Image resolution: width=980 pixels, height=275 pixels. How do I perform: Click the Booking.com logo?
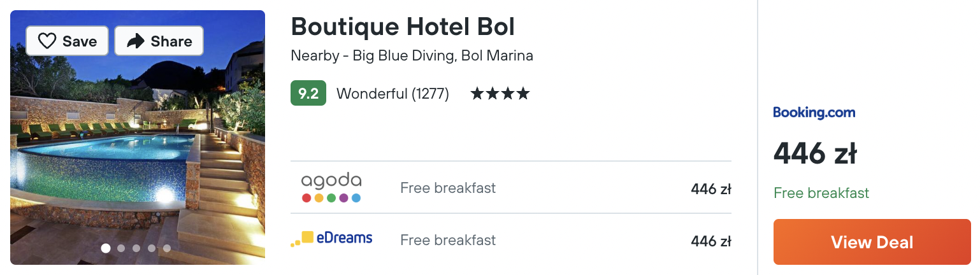pyautogui.click(x=814, y=113)
